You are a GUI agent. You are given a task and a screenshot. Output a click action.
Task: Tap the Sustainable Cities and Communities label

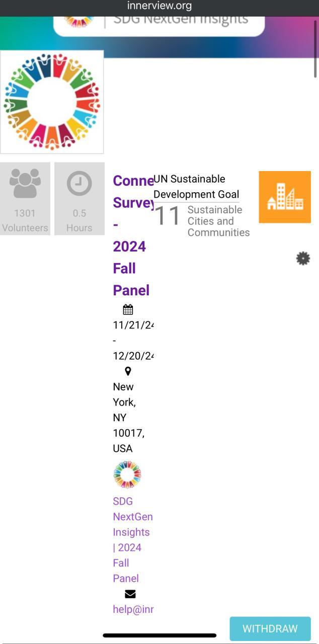(x=218, y=221)
